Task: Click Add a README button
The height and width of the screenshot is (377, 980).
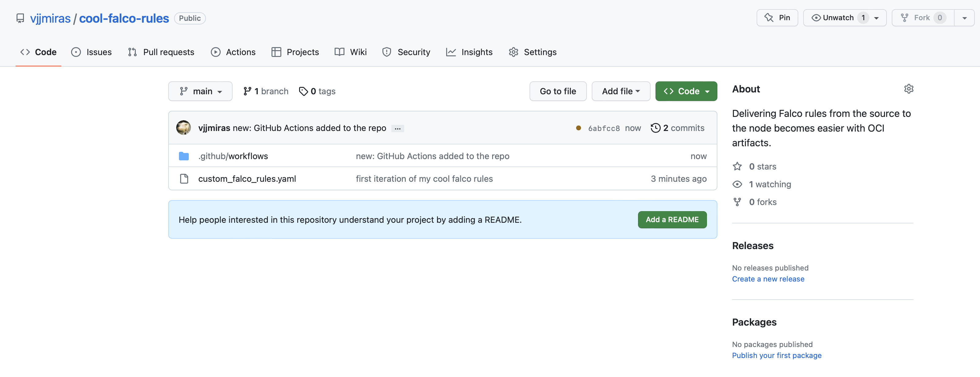Action: 673,219
